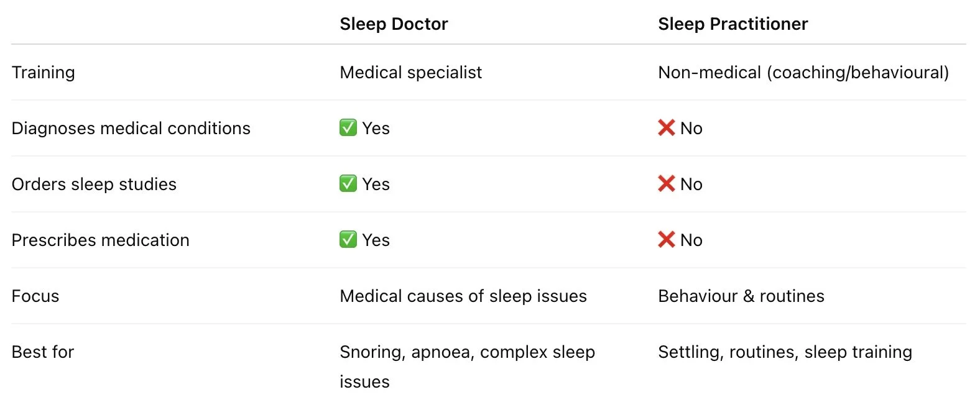Screen dimensions: 980x410
Task: Click Medical causes of sleep issues text
Action: 463,296
